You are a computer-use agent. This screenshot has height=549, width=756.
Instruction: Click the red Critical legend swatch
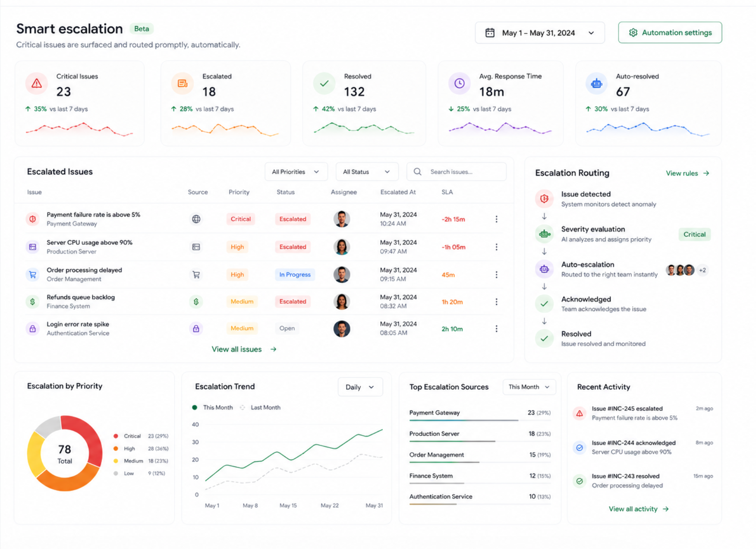coord(116,436)
